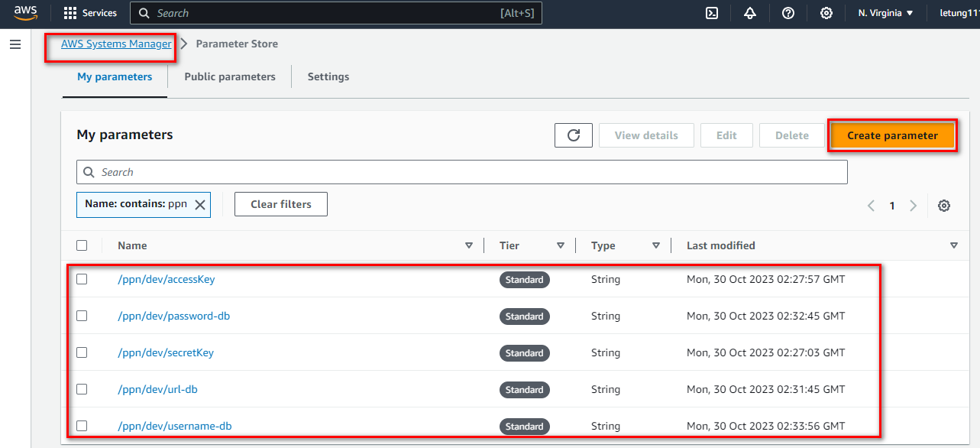Click the Edit button
Image resolution: width=980 pixels, height=448 pixels.
click(726, 135)
